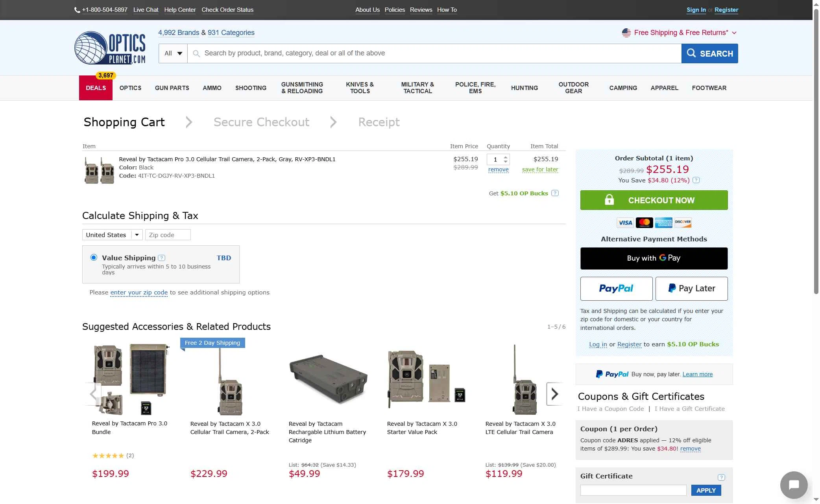This screenshot has width=820, height=504.
Task: Click help icon next to OP Bucks
Action: click(555, 193)
